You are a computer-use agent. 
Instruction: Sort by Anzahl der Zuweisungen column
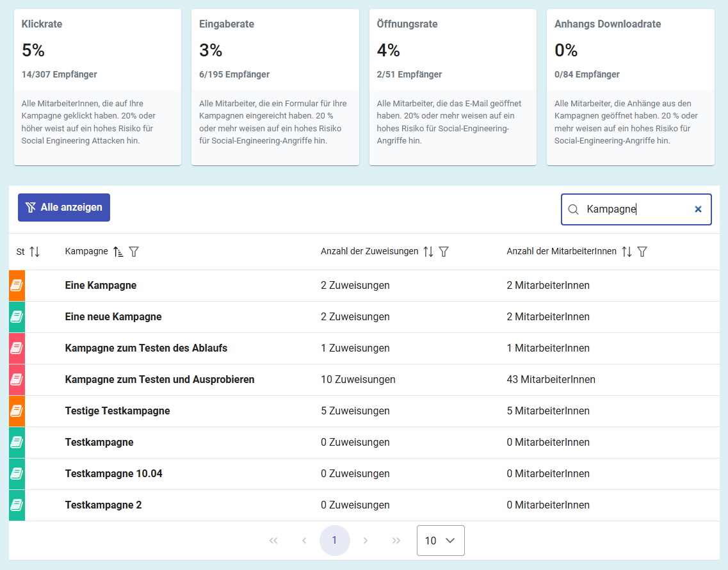click(x=428, y=252)
